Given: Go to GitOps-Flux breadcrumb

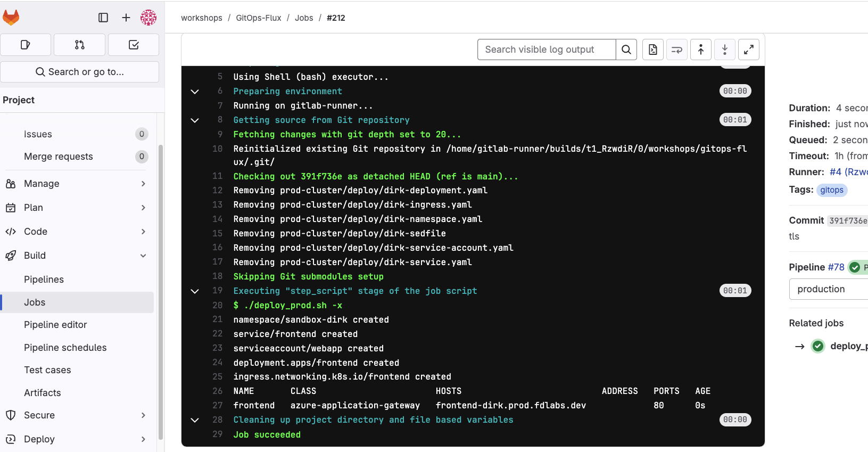Looking at the screenshot, I should [x=259, y=18].
